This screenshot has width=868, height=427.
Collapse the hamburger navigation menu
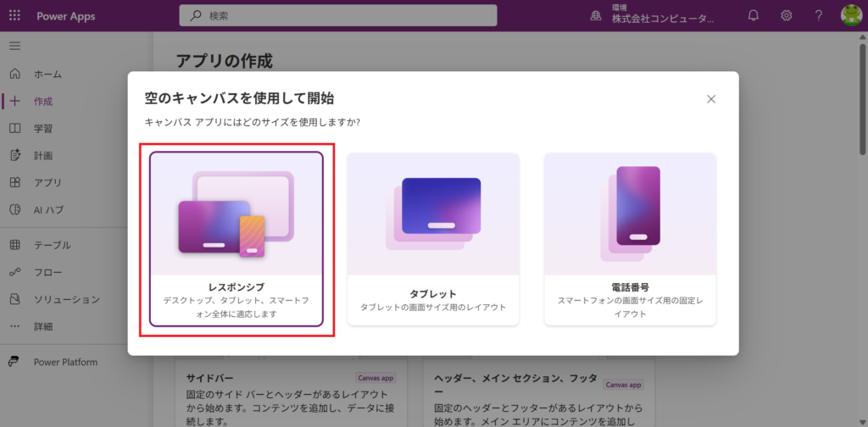(15, 46)
